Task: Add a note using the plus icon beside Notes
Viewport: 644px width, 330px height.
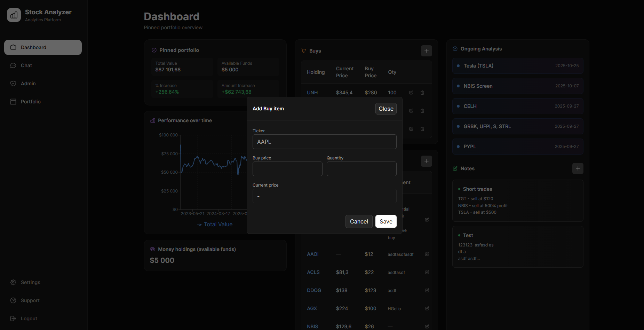Action: coord(578,168)
